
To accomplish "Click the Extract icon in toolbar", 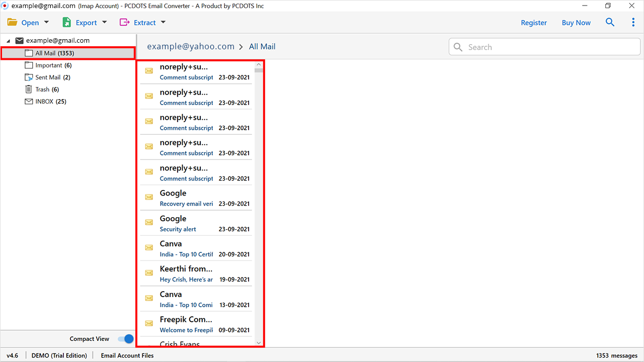I will coord(124,22).
